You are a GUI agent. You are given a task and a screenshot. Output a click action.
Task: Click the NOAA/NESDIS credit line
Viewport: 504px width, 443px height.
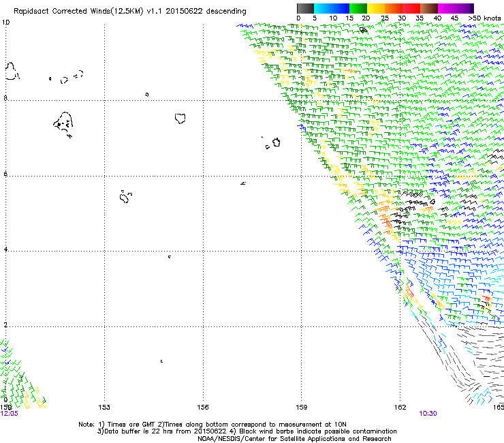point(294,439)
